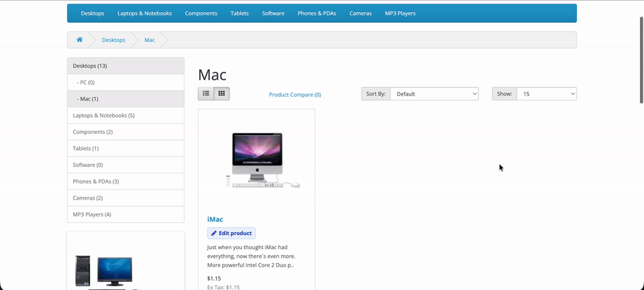
Task: Go to the home breadcrumb icon
Action: (x=79, y=40)
